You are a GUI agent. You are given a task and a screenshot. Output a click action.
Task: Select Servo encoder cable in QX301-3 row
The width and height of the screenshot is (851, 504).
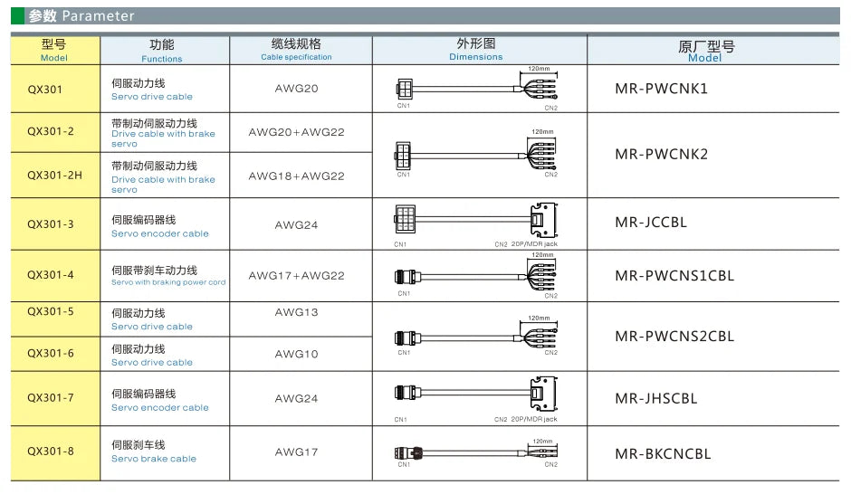(160, 233)
